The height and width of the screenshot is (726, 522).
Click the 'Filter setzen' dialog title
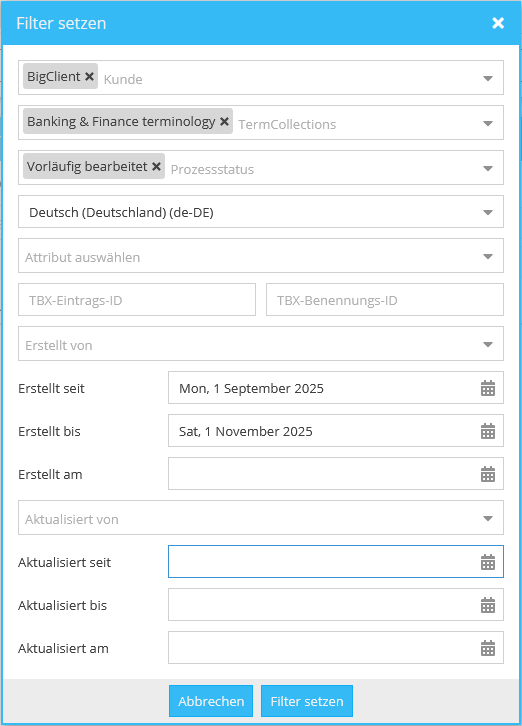pyautogui.click(x=61, y=23)
